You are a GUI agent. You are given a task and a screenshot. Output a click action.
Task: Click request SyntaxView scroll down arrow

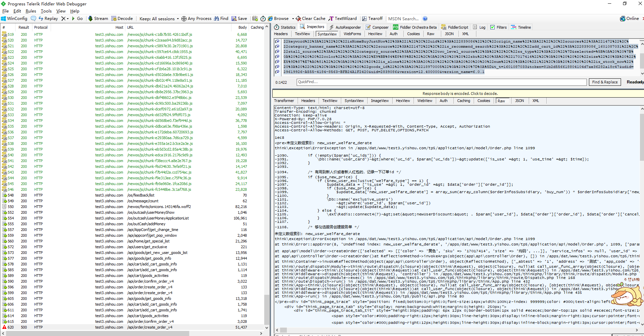pyautogui.click(x=642, y=74)
